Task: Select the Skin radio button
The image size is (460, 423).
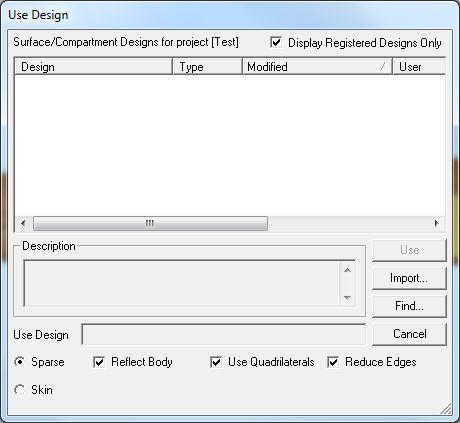Action: [x=20, y=390]
